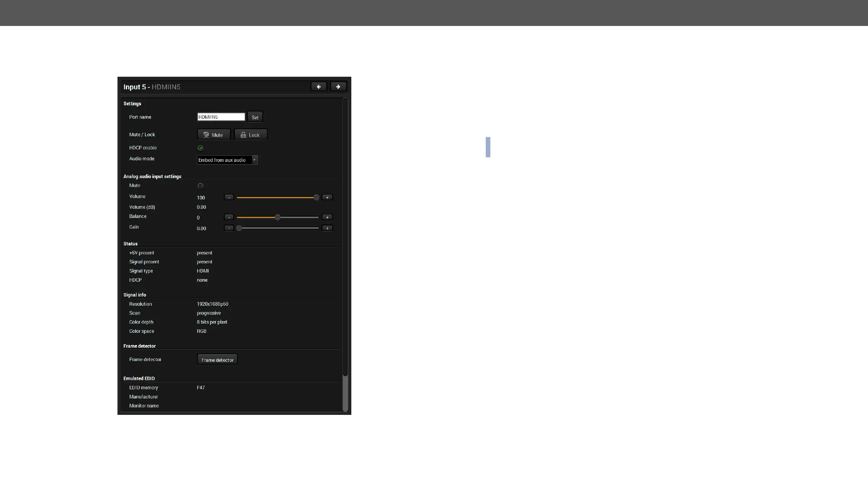Increase Gain with the plus button

click(327, 228)
